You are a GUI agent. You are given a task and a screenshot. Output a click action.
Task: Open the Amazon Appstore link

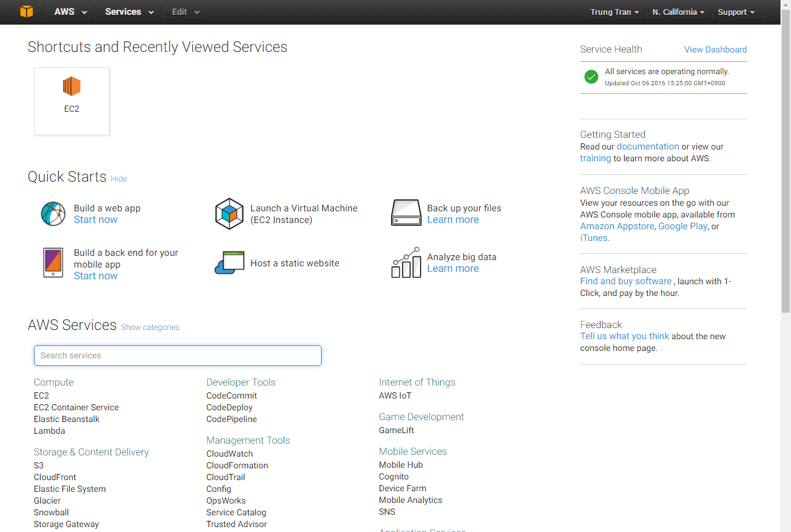[x=617, y=226]
